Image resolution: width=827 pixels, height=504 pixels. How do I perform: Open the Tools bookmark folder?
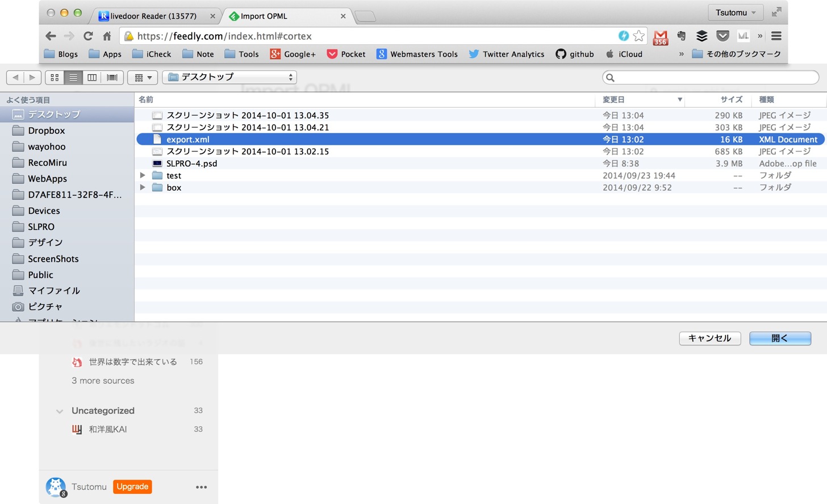(241, 54)
